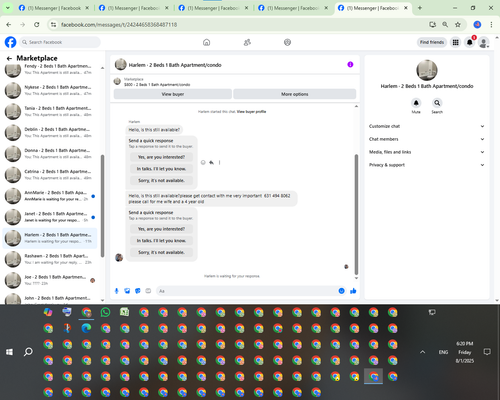
Task: Click the conversation list scrollbar
Action: click(x=102, y=206)
